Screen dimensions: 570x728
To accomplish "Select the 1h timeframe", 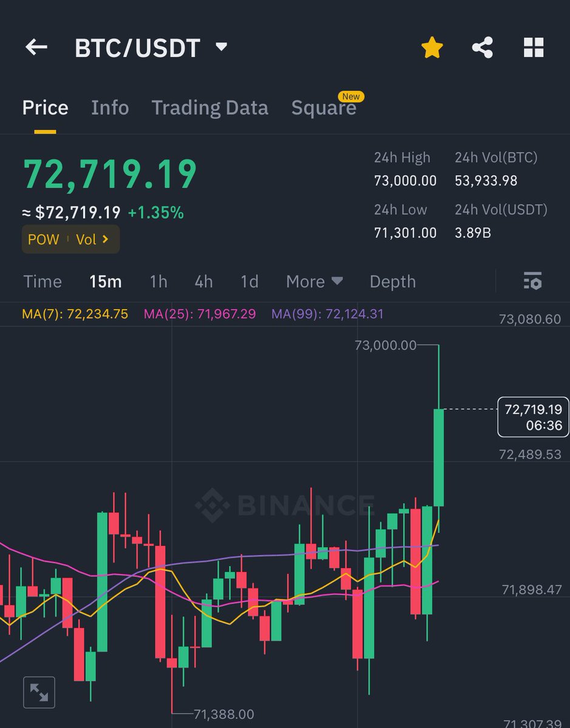I will click(x=158, y=281).
